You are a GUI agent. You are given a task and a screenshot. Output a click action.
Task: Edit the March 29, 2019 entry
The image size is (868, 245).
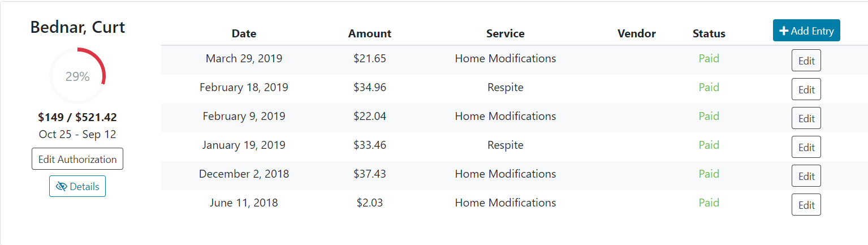tap(806, 61)
